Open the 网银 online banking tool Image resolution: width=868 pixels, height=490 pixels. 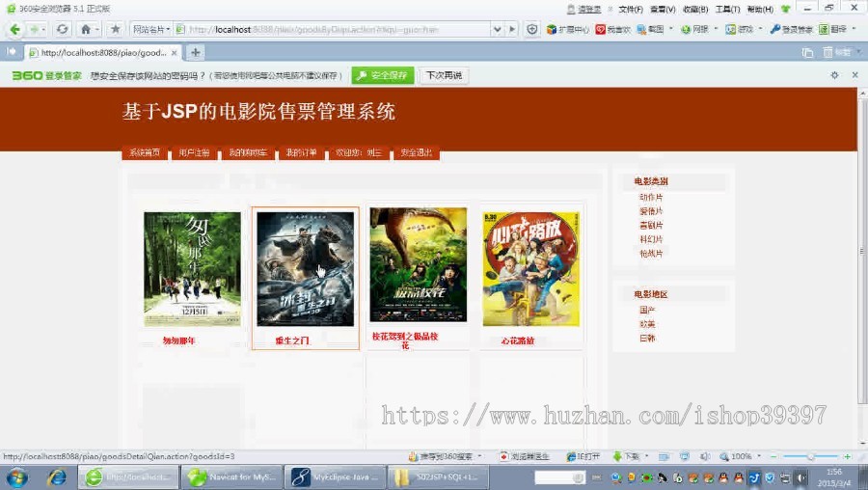coord(694,29)
